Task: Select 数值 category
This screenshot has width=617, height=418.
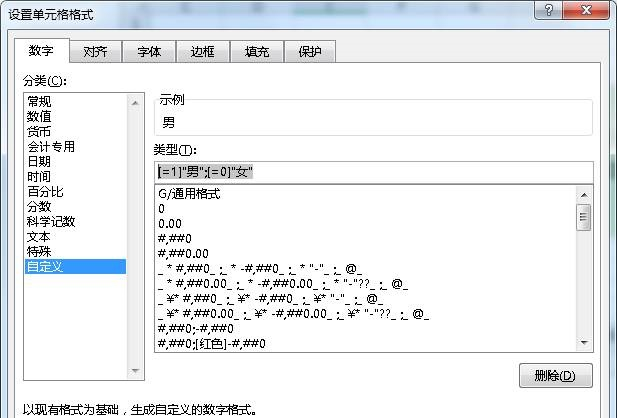Action: point(75,117)
